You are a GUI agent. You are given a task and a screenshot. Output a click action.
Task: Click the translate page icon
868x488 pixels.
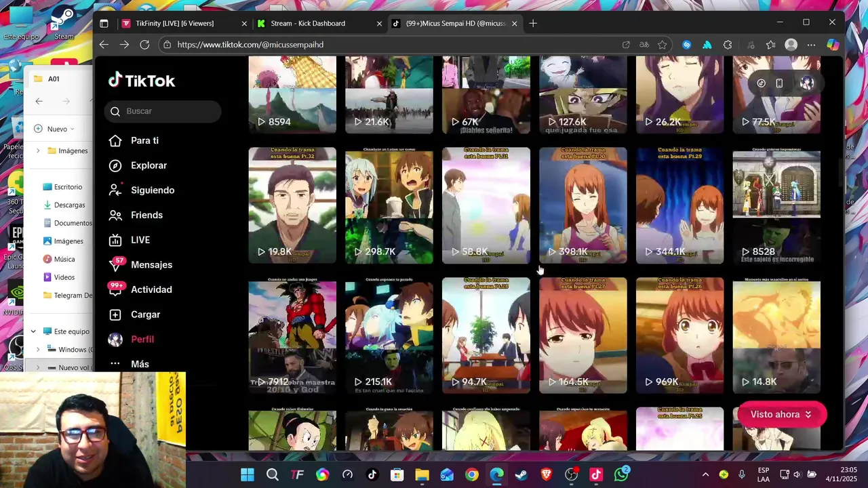(644, 45)
